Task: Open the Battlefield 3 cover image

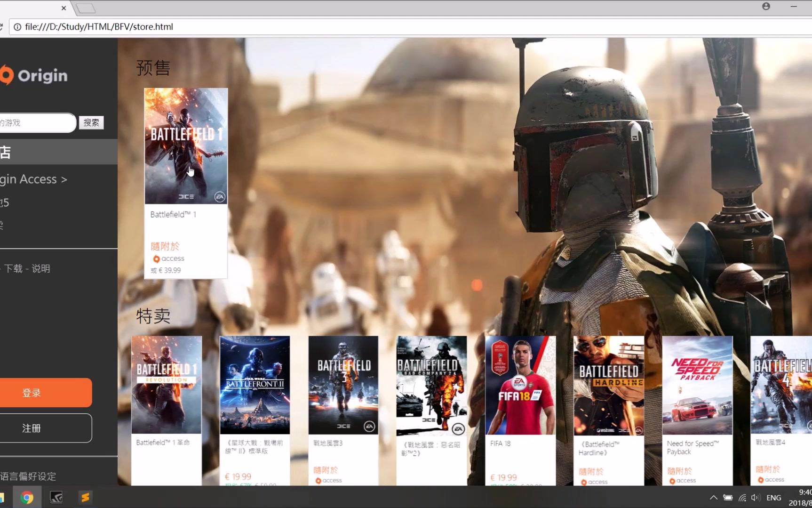Action: click(343, 385)
